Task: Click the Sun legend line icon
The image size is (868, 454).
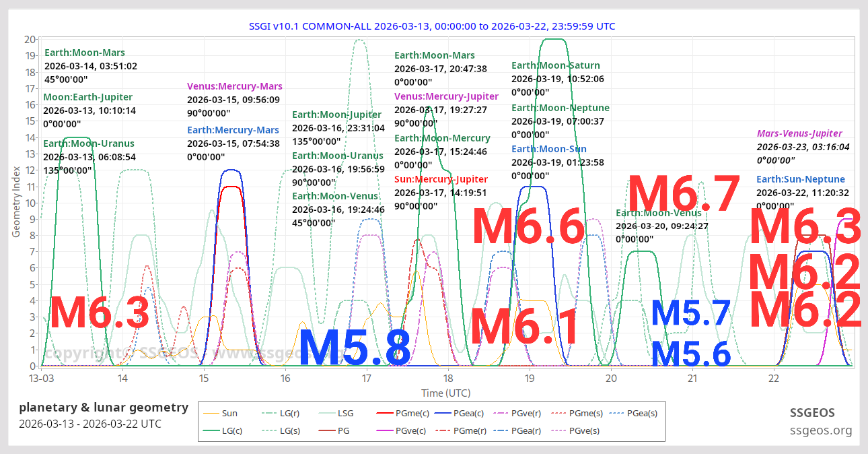Action: click(x=211, y=413)
